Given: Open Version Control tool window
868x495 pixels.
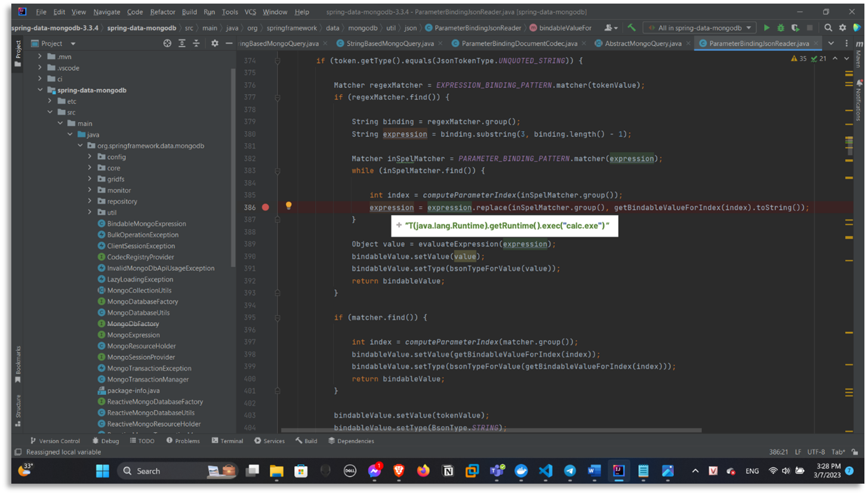Looking at the screenshot, I should pyautogui.click(x=54, y=441).
